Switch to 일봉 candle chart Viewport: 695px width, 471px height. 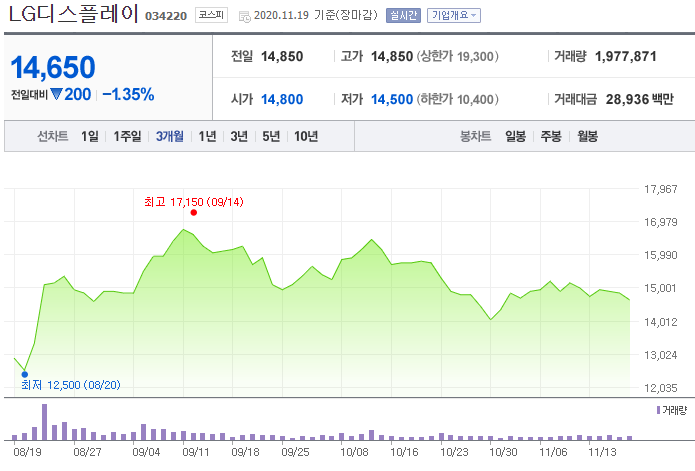[x=515, y=136]
